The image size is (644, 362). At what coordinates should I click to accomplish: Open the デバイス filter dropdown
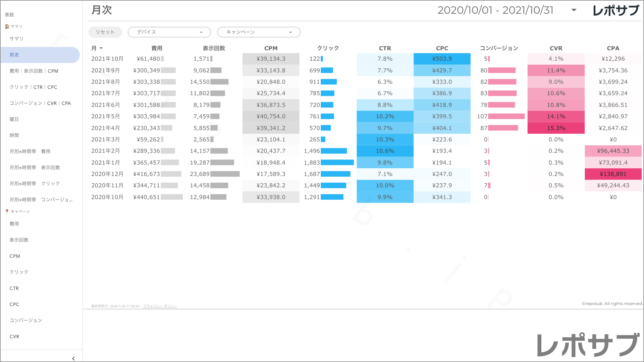point(169,32)
